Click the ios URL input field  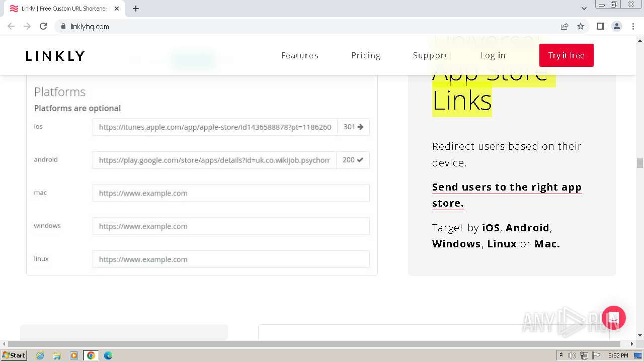click(x=215, y=127)
